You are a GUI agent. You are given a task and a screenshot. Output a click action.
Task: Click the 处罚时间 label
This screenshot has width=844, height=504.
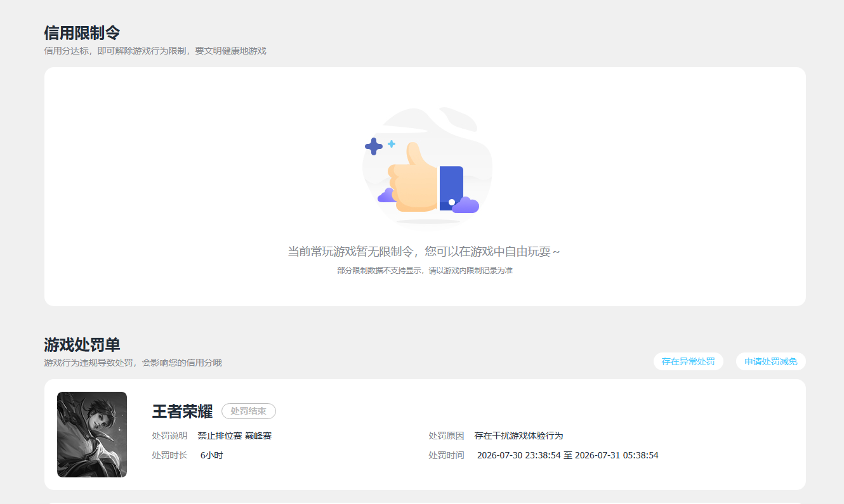coord(446,455)
